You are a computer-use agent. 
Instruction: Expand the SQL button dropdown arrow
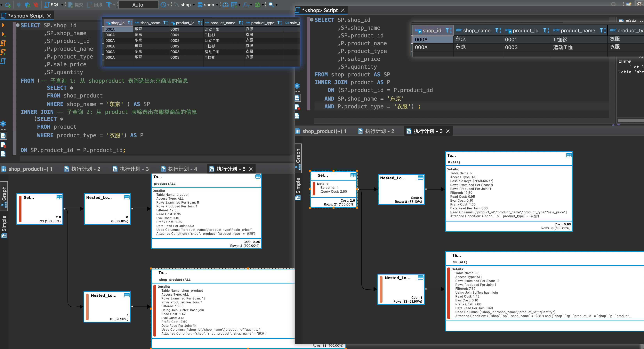[x=62, y=5]
